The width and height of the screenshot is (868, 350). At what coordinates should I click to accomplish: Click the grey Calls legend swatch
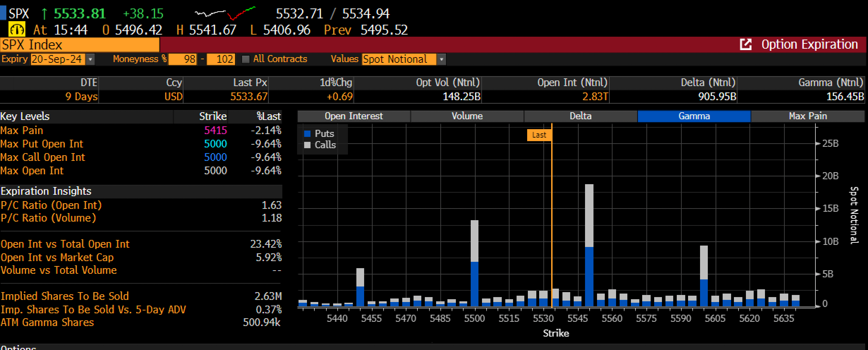tap(307, 145)
